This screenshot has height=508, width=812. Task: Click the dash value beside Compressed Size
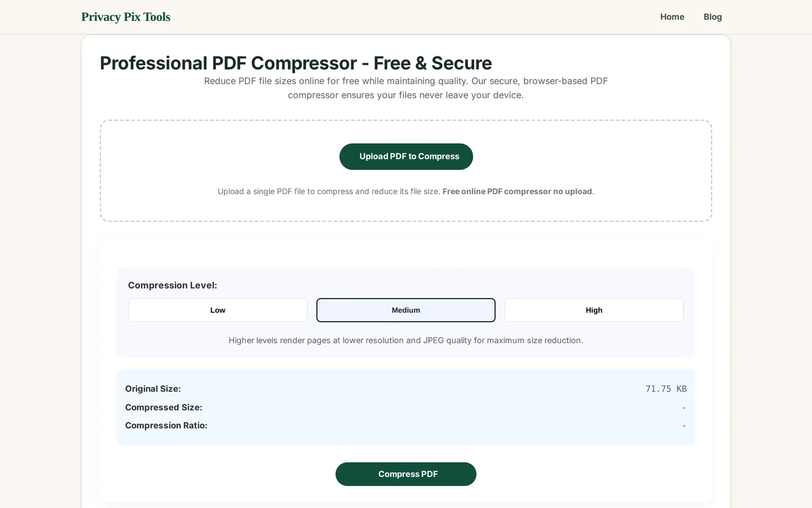(x=684, y=407)
